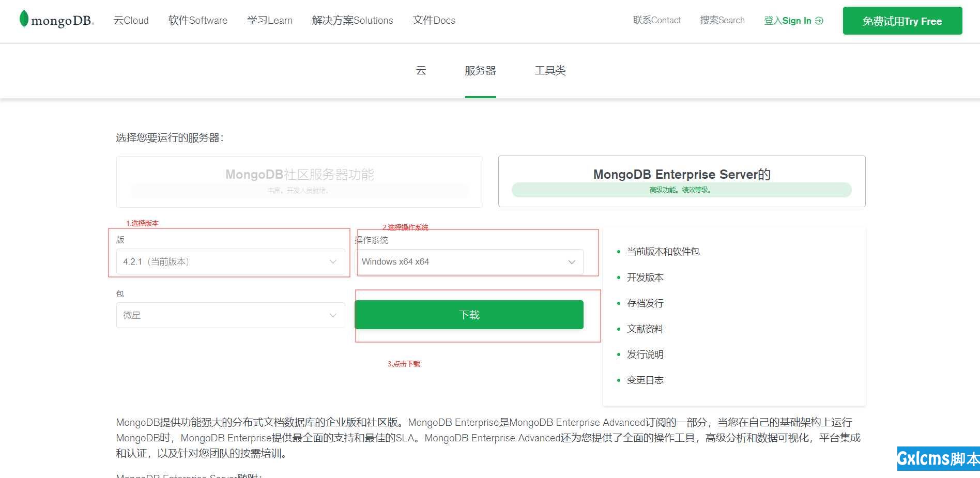Select the MongoDB Enterprise Server card
Image resolution: width=980 pixels, height=478 pixels.
[682, 181]
